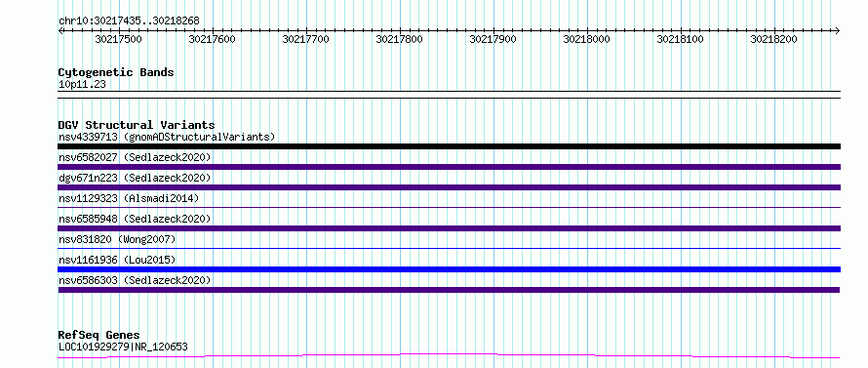Click the LOC101929279|NR_120653 gene label

point(123,347)
